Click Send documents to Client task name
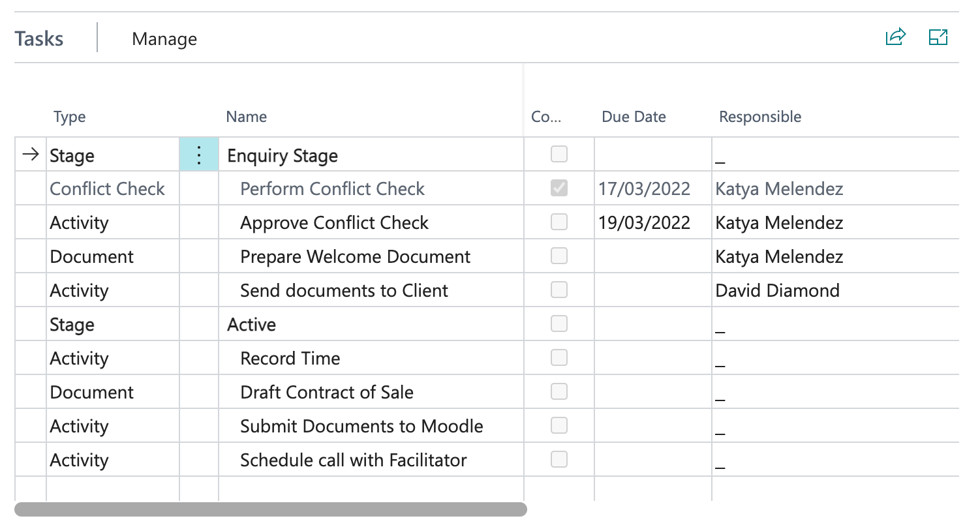Image resolution: width=980 pixels, height=527 pixels. pos(344,291)
